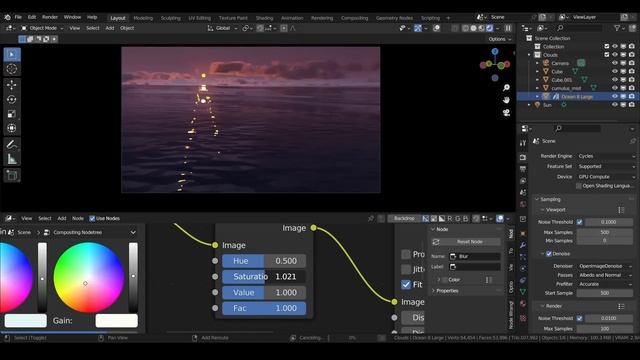Select the Move tool
The image size is (640, 360).
(x=12, y=84)
